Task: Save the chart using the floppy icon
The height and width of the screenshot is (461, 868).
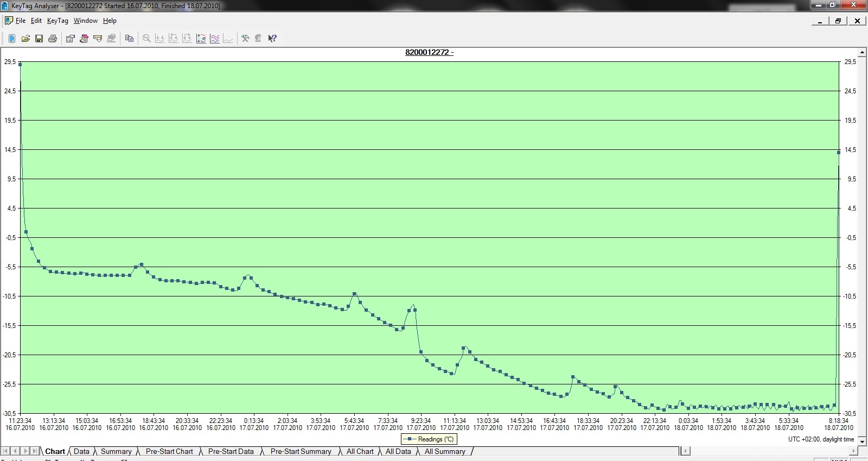Action: [39, 39]
